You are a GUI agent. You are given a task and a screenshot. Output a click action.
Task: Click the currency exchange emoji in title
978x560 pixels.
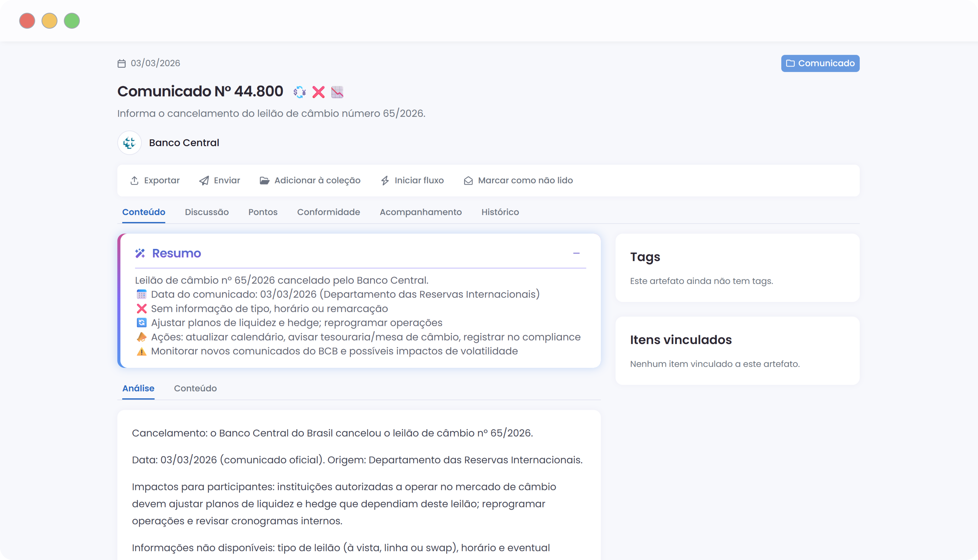(x=299, y=92)
